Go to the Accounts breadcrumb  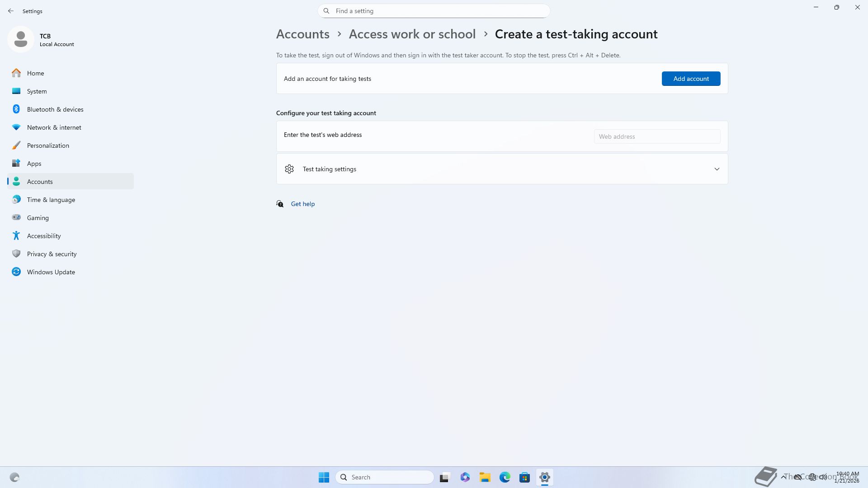tap(302, 34)
